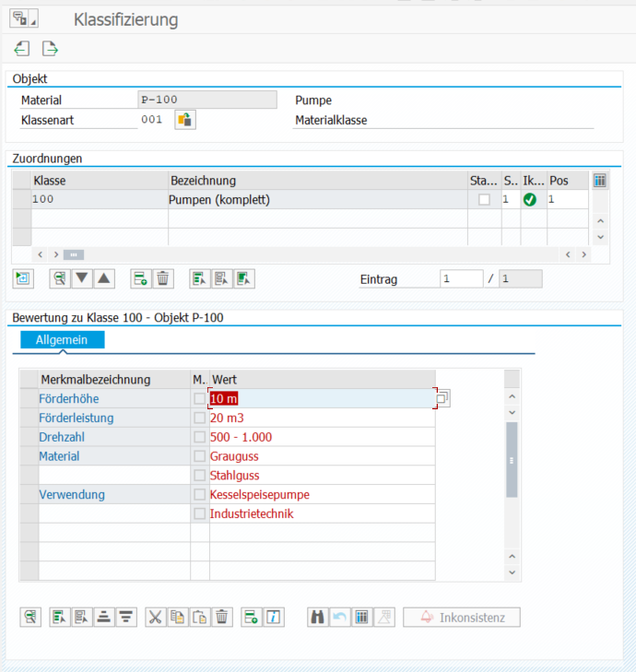The width and height of the screenshot is (636, 672).
Task: Click the Klassenart change icon next to 001
Action: pyautogui.click(x=185, y=120)
